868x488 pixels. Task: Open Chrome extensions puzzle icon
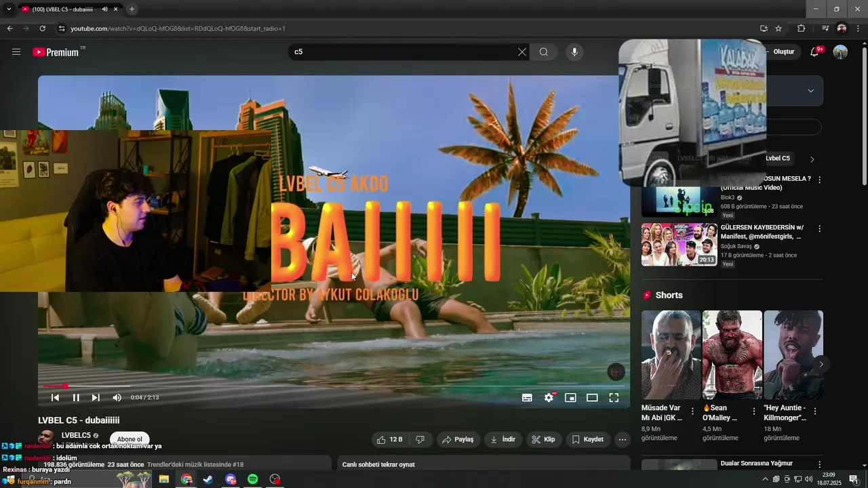pyautogui.click(x=801, y=28)
